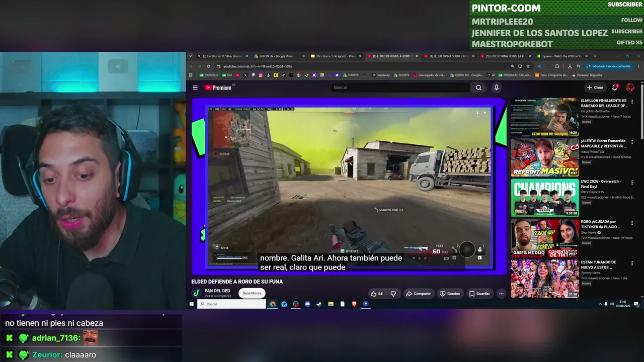Bookmark this page with the star icon
This screenshot has height=362, width=644.
528,66
